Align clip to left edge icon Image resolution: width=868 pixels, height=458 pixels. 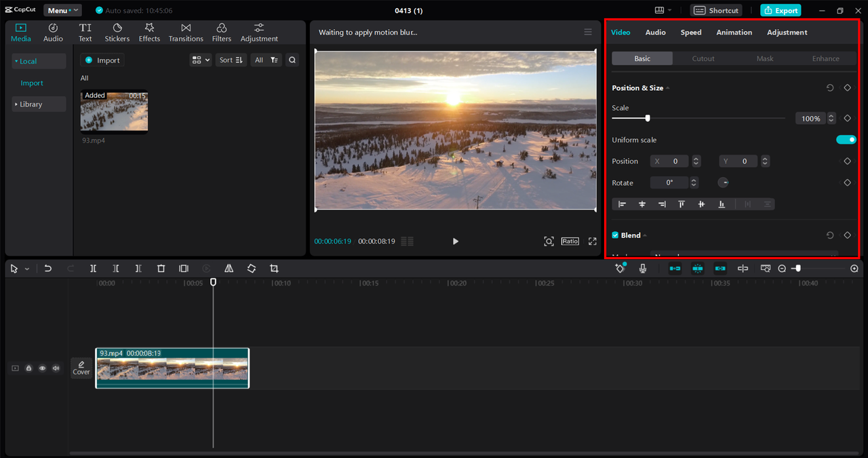pos(623,204)
